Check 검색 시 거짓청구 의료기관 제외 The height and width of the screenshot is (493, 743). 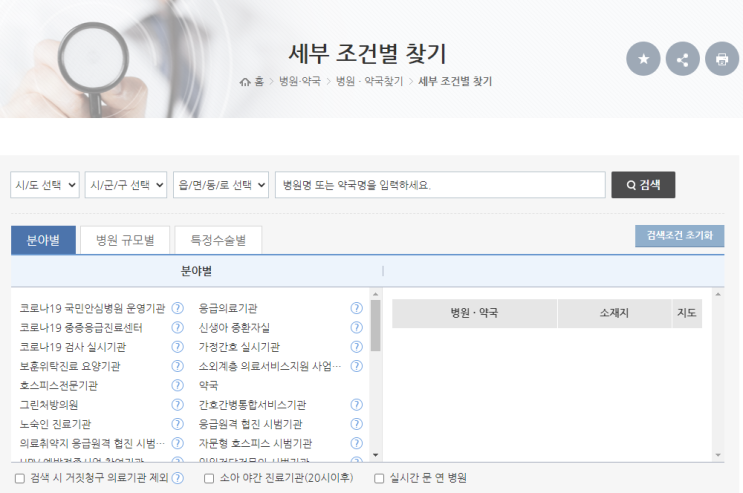[19, 478]
